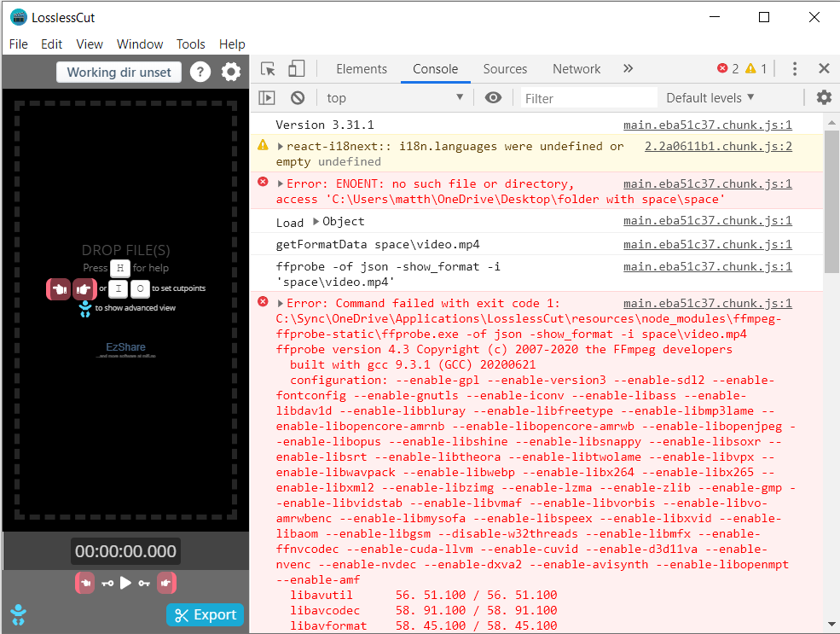Viewport: 840px width, 634px height.
Task: Switch to the Network tab
Action: (576, 69)
